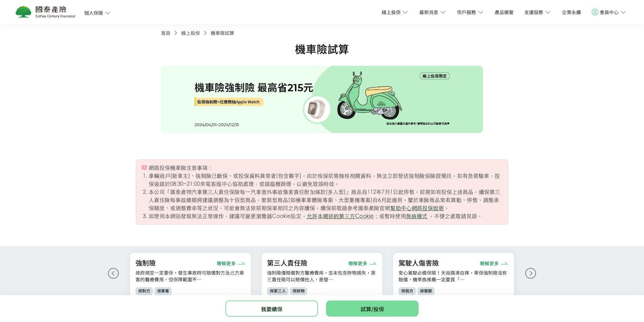The width and height of the screenshot is (644, 322).
Task: Click the Apple Watch image on the banner
Action: pos(316,109)
